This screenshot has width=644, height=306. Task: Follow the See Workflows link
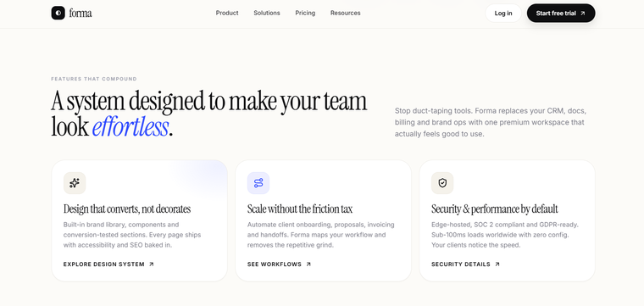tap(280, 264)
